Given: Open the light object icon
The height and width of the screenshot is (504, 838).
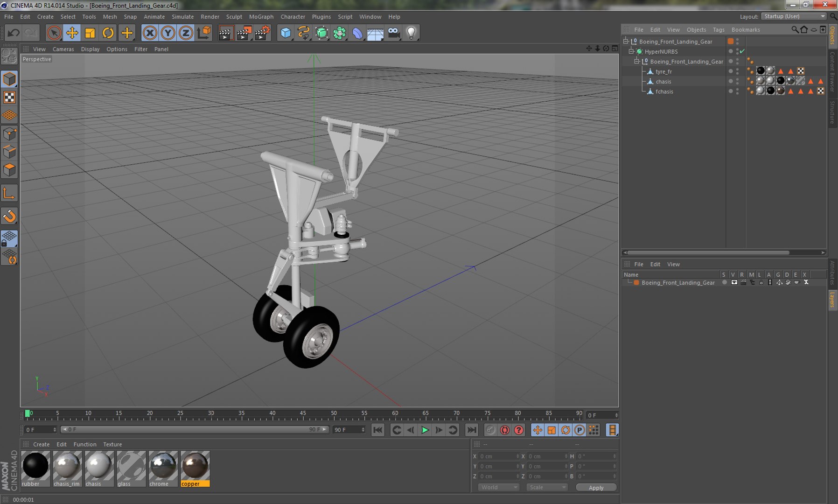Looking at the screenshot, I should pos(412,33).
